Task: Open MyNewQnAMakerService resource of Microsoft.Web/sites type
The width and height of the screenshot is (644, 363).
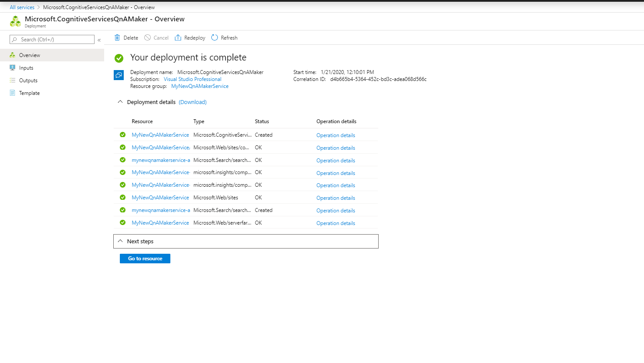Action: 160,198
